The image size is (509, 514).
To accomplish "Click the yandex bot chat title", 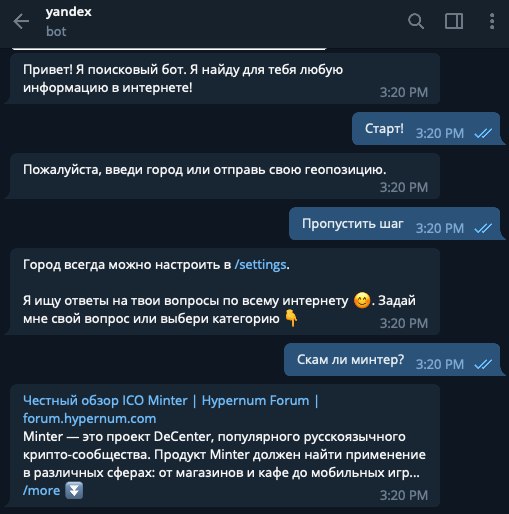I will [x=68, y=12].
